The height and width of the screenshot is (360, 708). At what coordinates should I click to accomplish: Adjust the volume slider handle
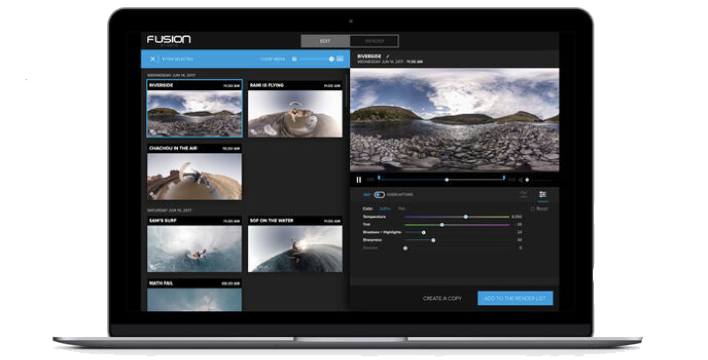[x=527, y=180]
